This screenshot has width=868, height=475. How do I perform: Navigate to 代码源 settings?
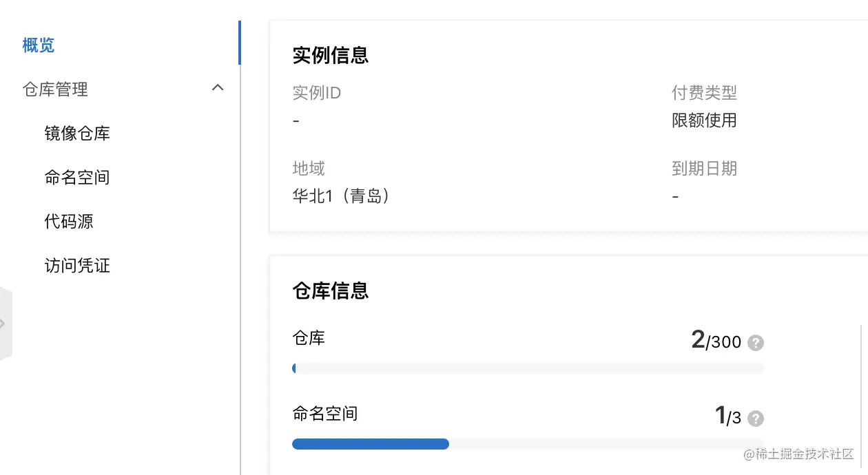pyautogui.click(x=69, y=222)
